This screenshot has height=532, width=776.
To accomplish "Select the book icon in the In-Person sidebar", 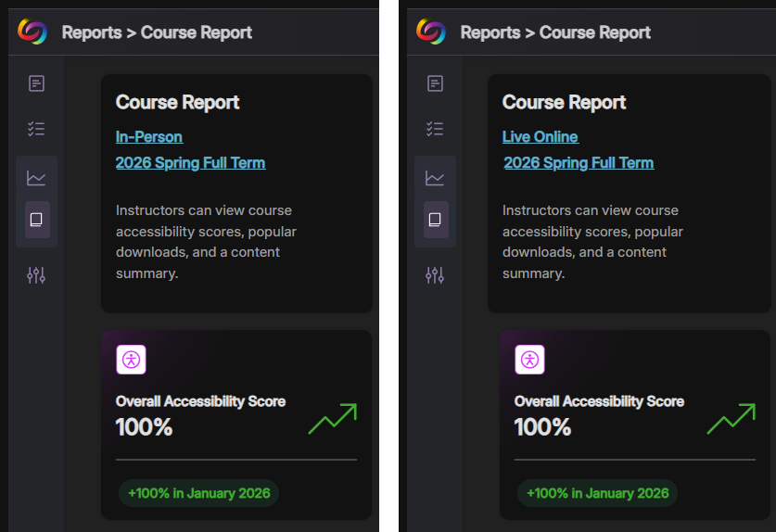I will tap(36, 221).
